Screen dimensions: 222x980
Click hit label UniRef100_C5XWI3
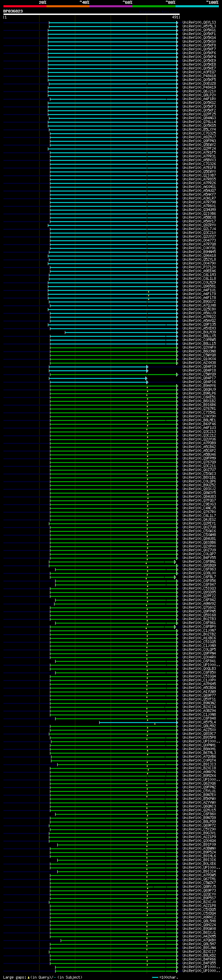pyautogui.click(x=199, y=473)
